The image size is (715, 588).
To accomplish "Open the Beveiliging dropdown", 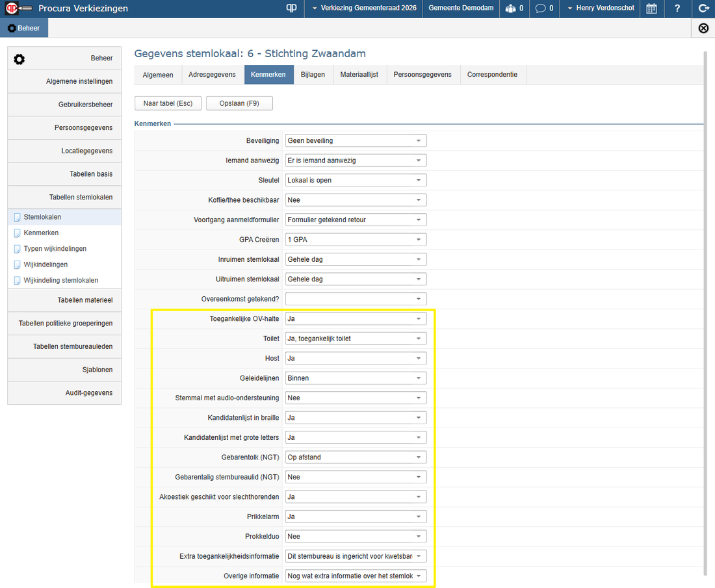I will coord(356,140).
